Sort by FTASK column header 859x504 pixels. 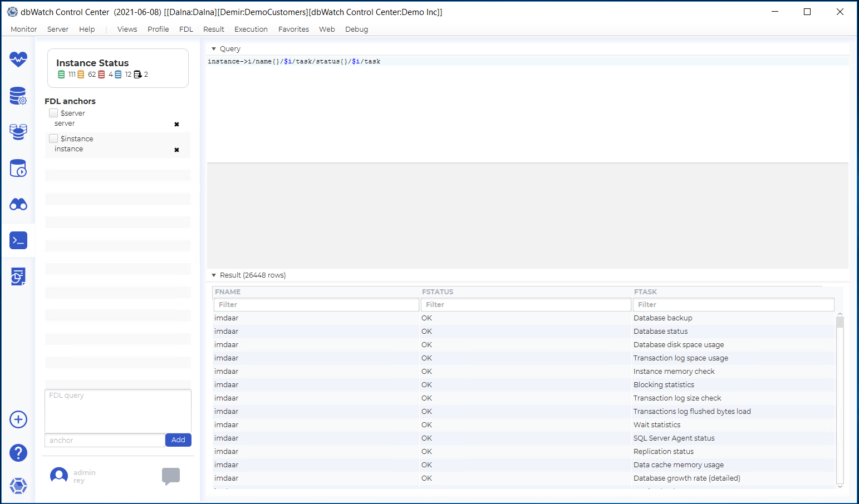(x=645, y=292)
